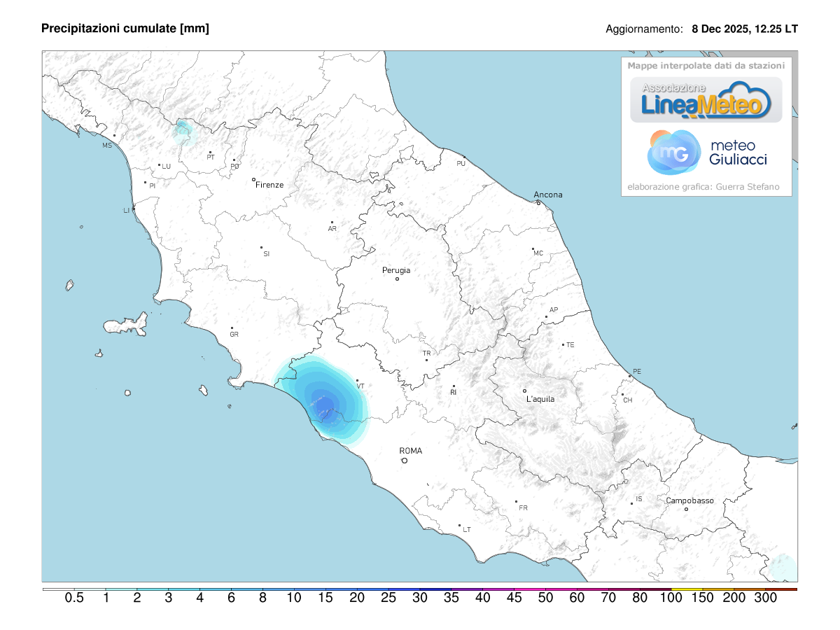The height and width of the screenshot is (630, 840).
Task: Expand the RI province region
Action: click(x=452, y=392)
